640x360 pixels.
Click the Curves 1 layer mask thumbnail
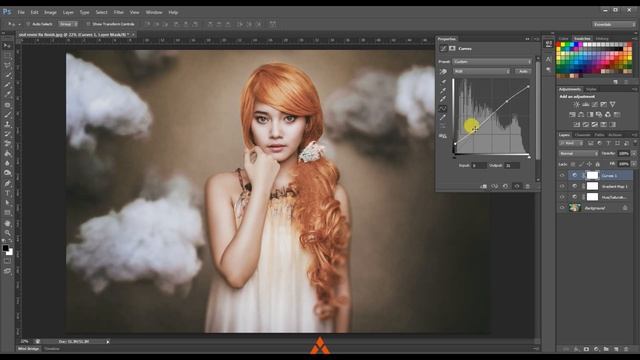(x=592, y=176)
